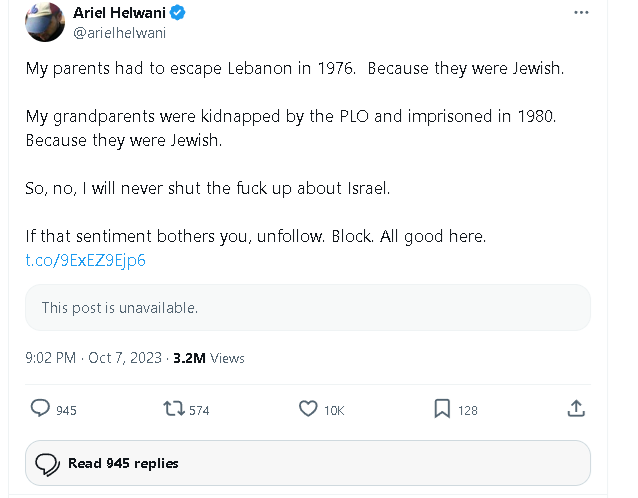Click the 945 reply count number

pyautogui.click(x=66, y=411)
